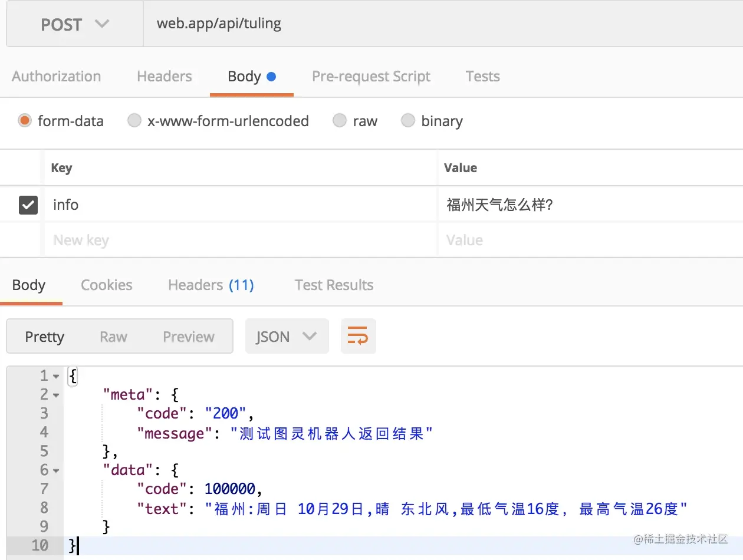Collapse the meta object on line 2

56,395
